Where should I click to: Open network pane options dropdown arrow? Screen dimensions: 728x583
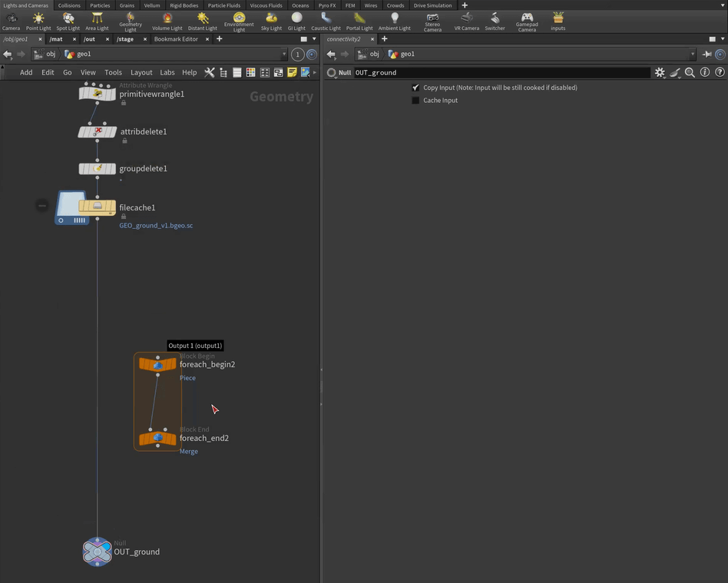(x=313, y=38)
